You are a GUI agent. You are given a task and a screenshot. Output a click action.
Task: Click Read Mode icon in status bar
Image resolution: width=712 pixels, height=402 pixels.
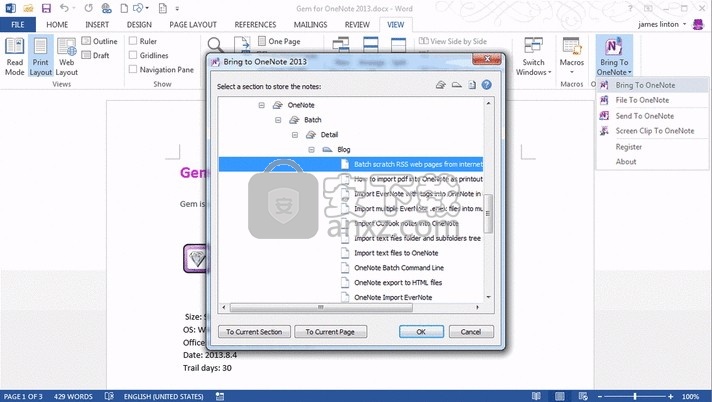point(536,396)
